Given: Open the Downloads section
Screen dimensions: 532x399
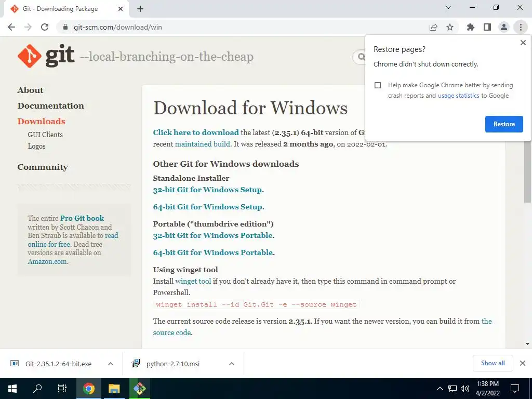Looking at the screenshot, I should coord(41,122).
